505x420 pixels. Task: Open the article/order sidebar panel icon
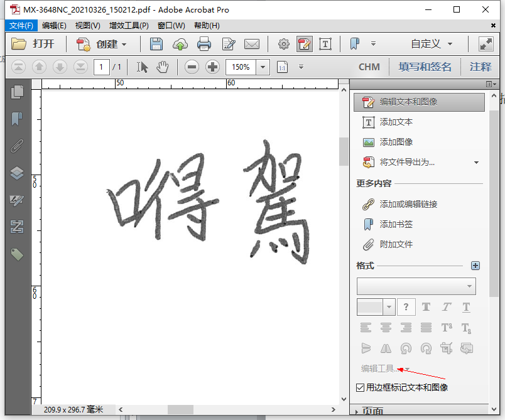tap(17, 227)
